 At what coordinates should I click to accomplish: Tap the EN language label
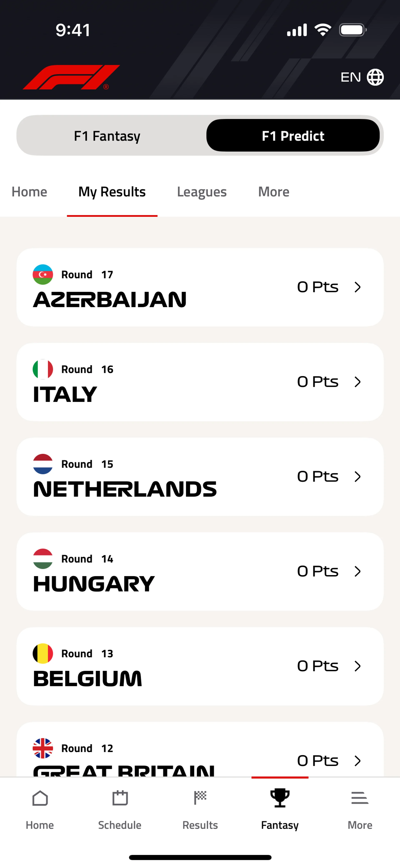click(x=350, y=77)
